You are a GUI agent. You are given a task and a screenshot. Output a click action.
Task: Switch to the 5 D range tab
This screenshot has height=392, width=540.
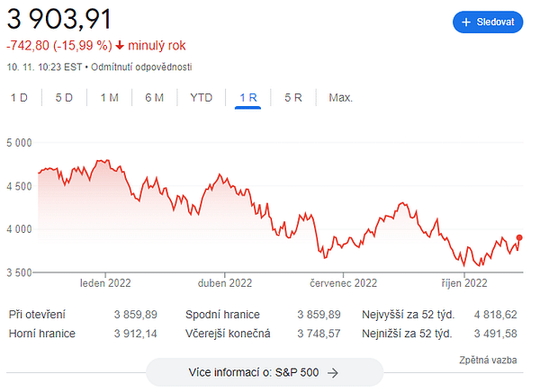[64, 98]
